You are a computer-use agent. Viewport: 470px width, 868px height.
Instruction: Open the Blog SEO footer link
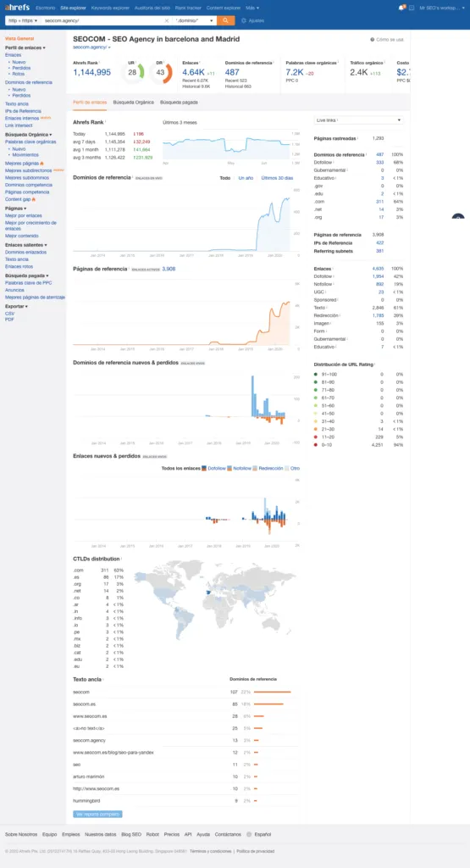click(131, 834)
